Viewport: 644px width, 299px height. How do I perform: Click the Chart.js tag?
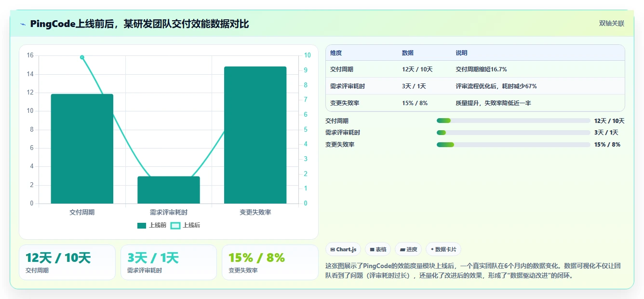(x=344, y=249)
